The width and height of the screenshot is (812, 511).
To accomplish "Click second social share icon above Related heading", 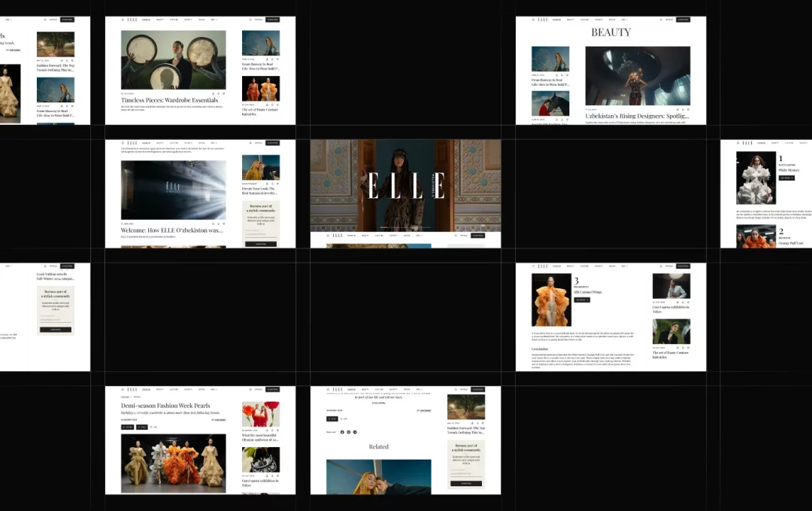I will coord(349,432).
